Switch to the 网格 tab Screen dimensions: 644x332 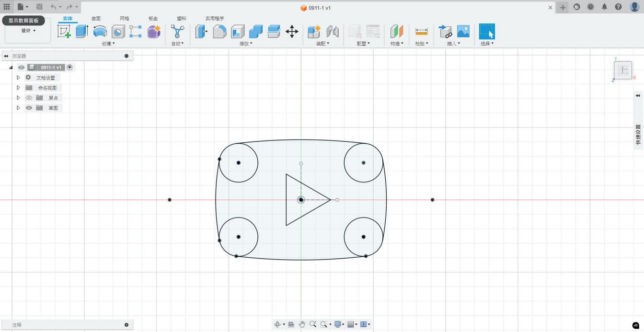[x=125, y=19]
